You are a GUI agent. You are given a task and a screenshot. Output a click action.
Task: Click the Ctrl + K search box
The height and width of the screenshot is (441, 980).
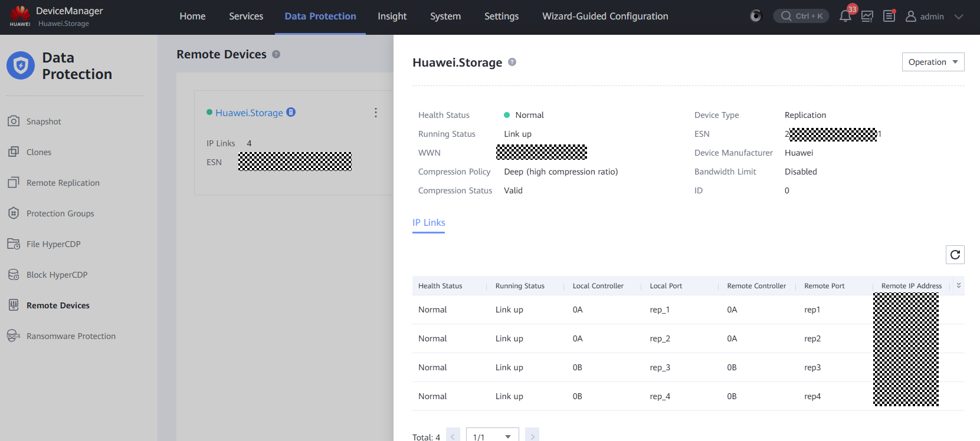801,16
